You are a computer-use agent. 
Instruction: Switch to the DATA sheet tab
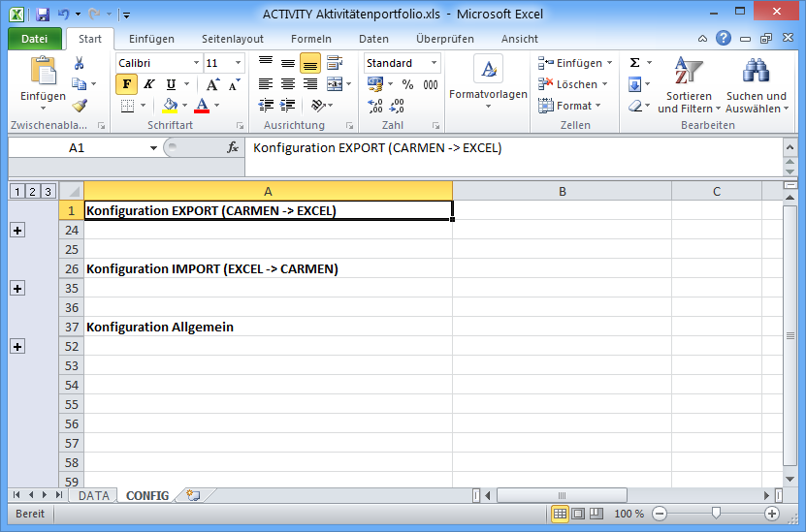click(x=94, y=495)
